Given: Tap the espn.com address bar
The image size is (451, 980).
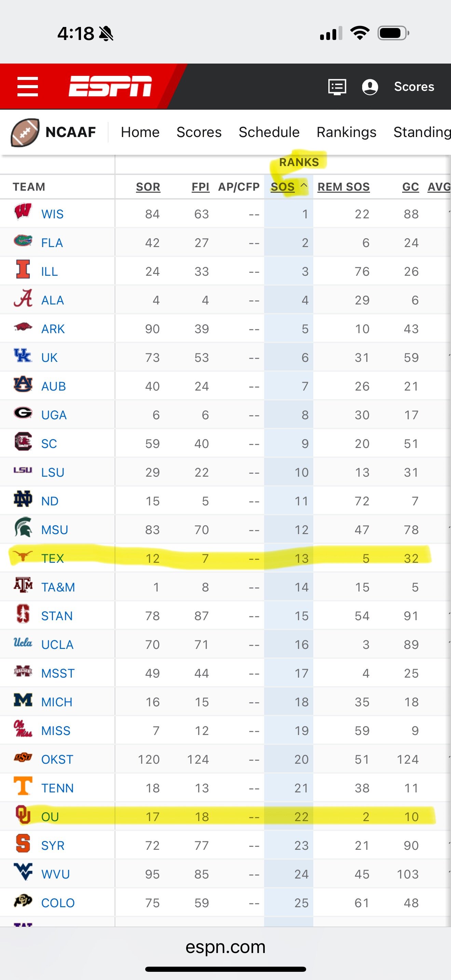Looking at the screenshot, I should [x=225, y=947].
